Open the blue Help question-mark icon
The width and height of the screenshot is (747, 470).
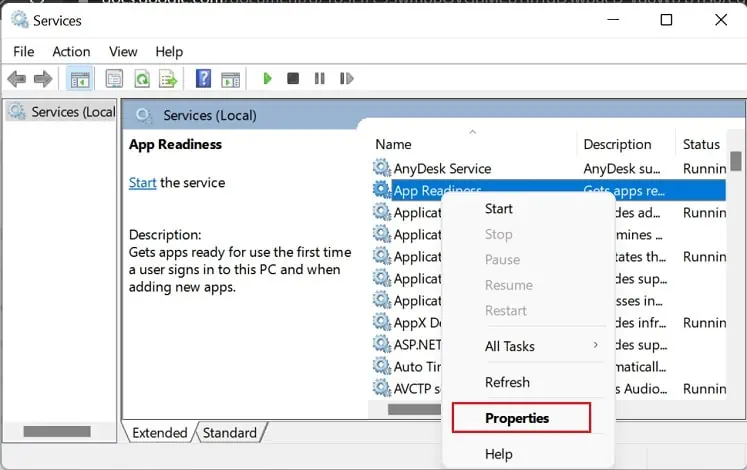click(203, 78)
